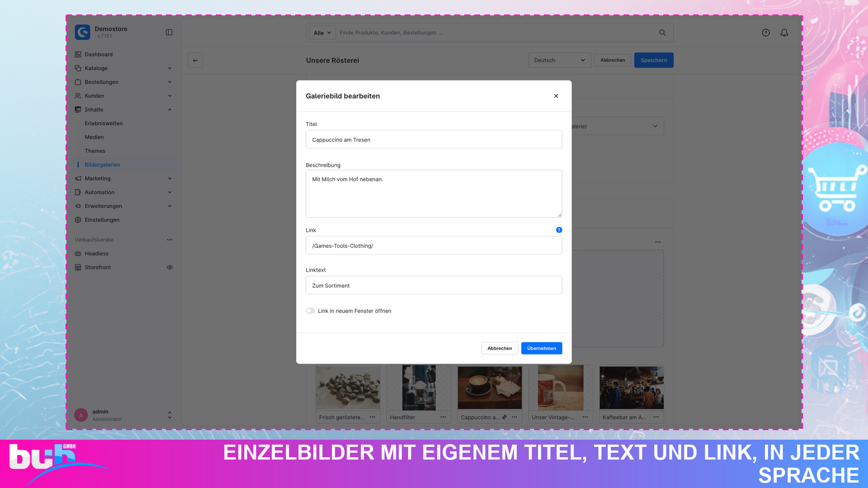The height and width of the screenshot is (488, 868).
Task: Click the Demostore Shopware logo
Action: (x=82, y=32)
